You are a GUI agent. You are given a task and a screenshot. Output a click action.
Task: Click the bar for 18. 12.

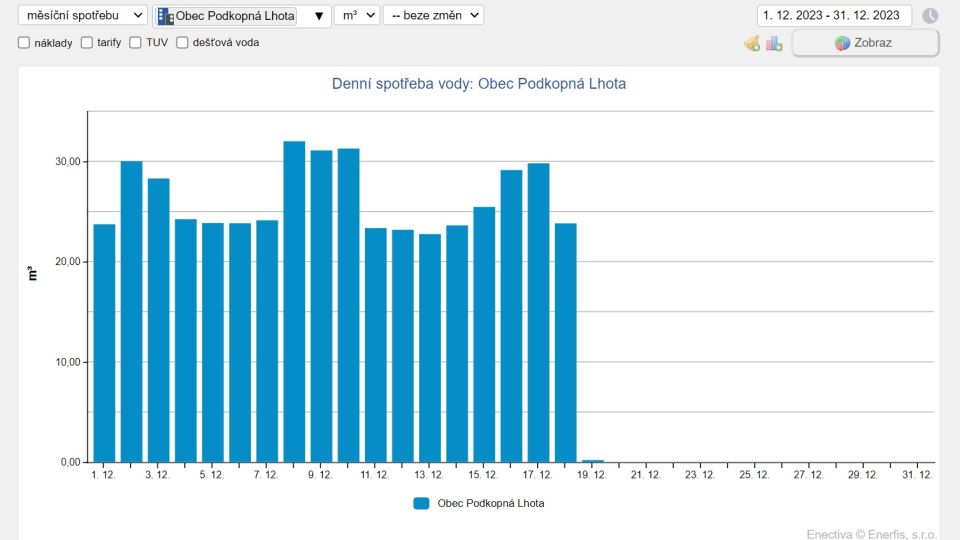[566, 342]
